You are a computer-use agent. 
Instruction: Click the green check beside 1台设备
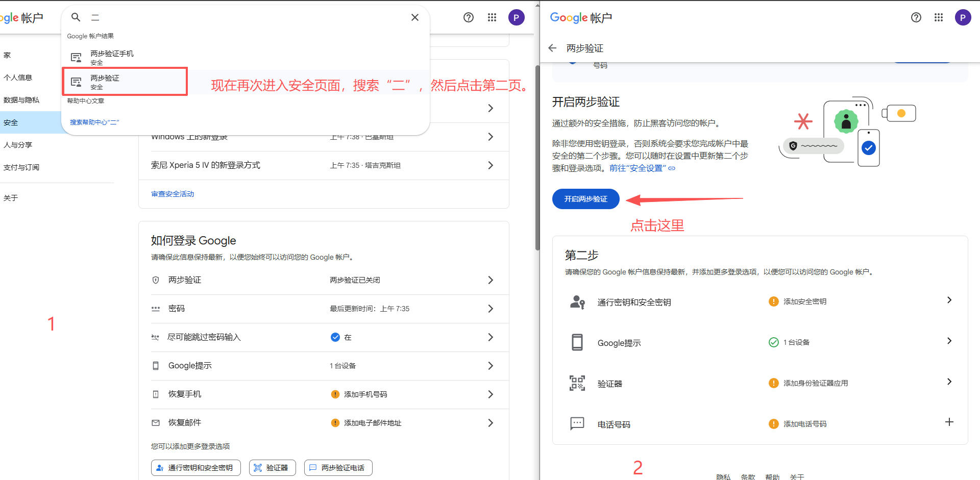tap(773, 342)
